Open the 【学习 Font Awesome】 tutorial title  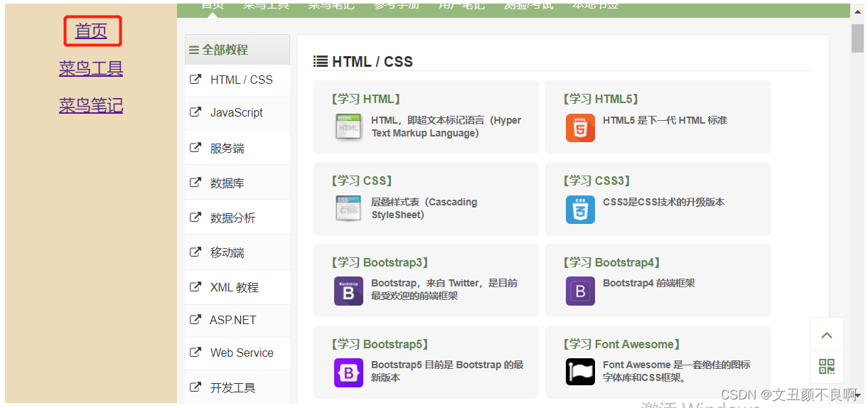tap(622, 344)
